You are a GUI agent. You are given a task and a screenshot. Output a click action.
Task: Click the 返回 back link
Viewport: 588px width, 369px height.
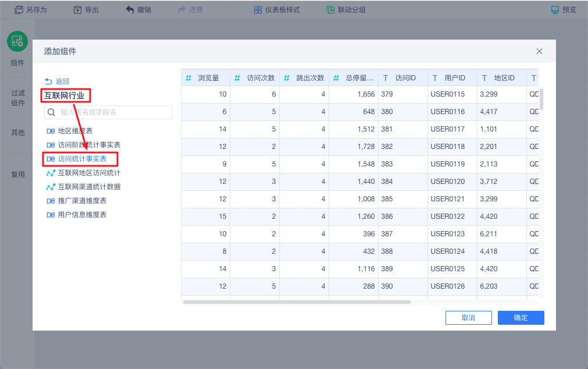tap(57, 81)
